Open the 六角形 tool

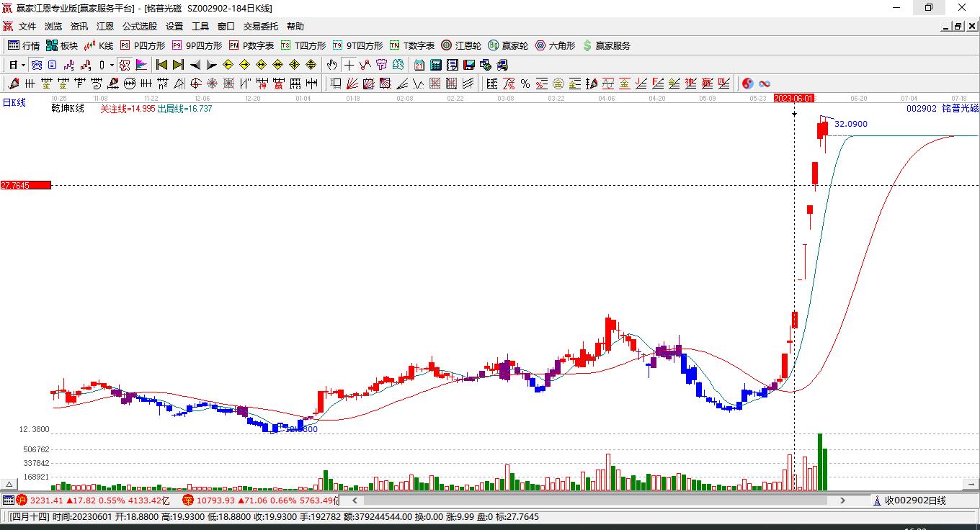(555, 45)
